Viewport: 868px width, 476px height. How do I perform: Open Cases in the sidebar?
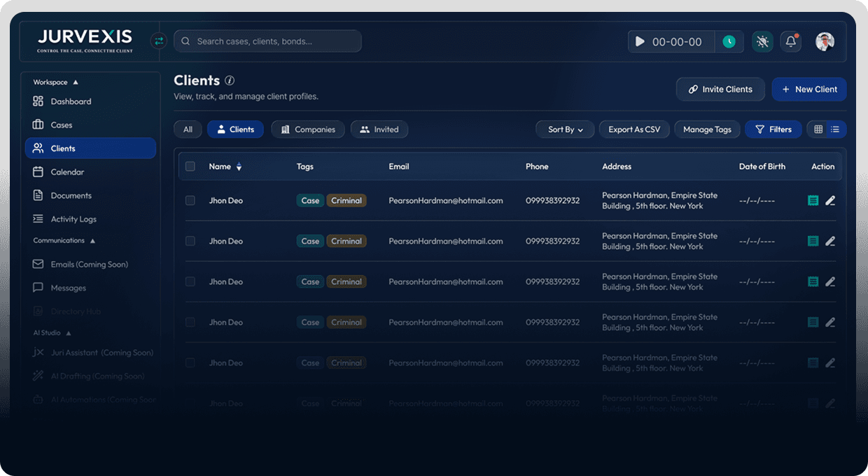[x=90, y=125]
